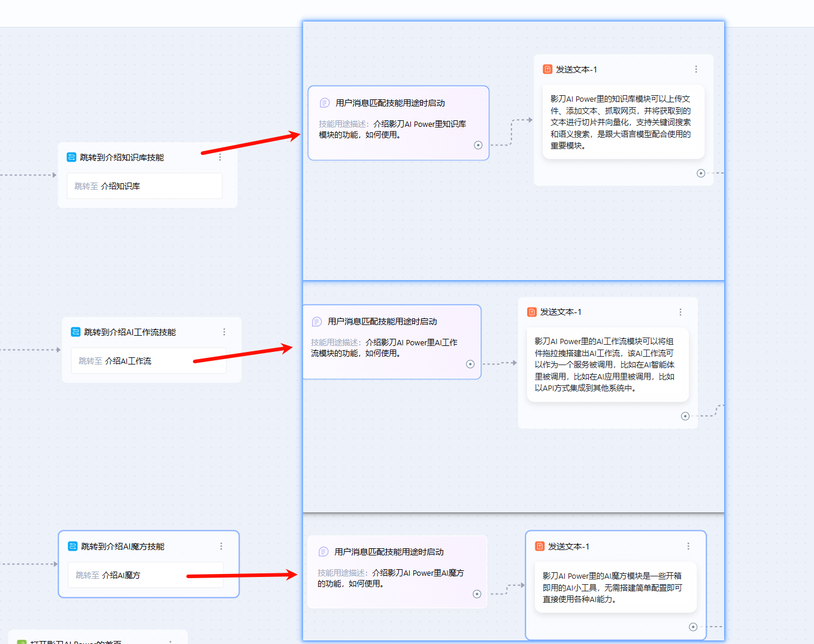Click 用户消息匹配技能用途时启动 title in bottom panel
The image size is (814, 644).
tap(389, 552)
